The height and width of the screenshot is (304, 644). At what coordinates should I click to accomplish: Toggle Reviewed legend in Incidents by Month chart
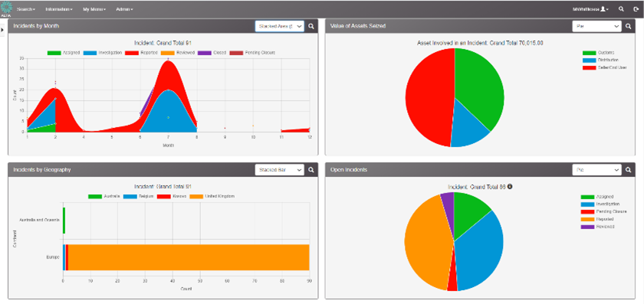click(178, 53)
